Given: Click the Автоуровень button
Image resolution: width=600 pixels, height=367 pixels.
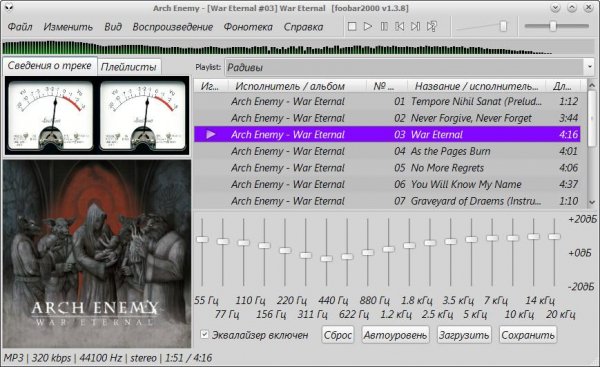Looking at the screenshot, I should point(395,335).
